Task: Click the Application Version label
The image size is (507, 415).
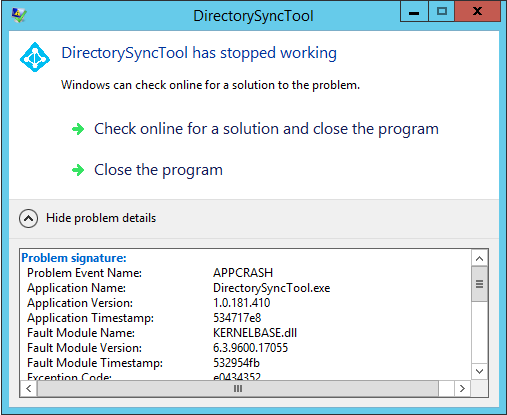Action: (80, 303)
